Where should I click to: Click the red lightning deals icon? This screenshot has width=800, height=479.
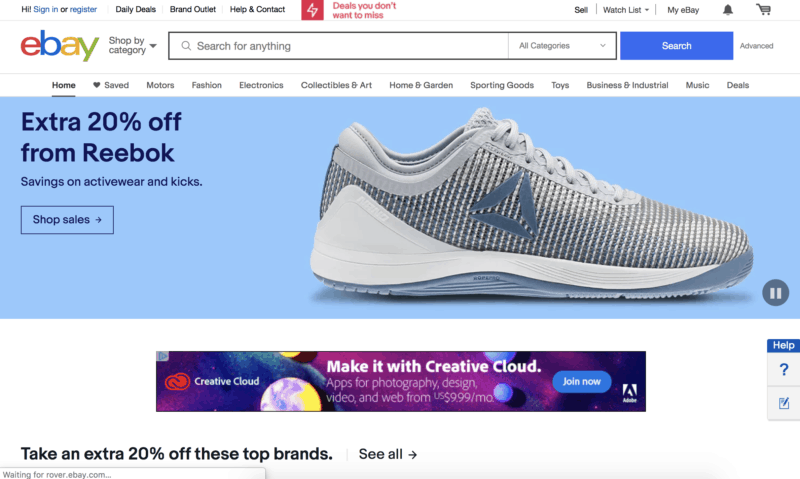click(x=312, y=10)
